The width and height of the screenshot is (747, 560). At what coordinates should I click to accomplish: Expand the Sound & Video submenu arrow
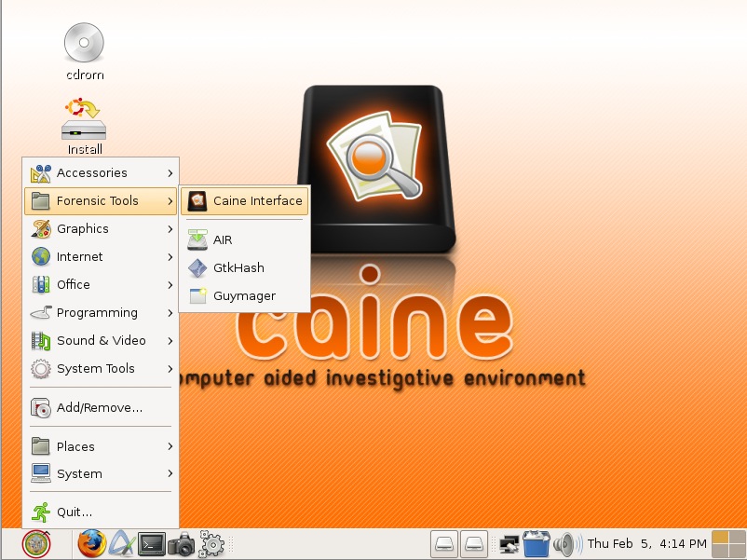170,341
